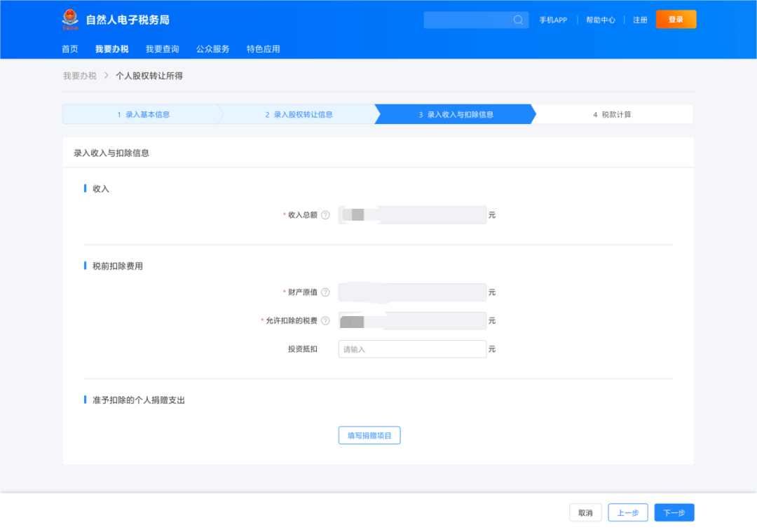Click inside the 投资抵扣 input field

coord(412,348)
